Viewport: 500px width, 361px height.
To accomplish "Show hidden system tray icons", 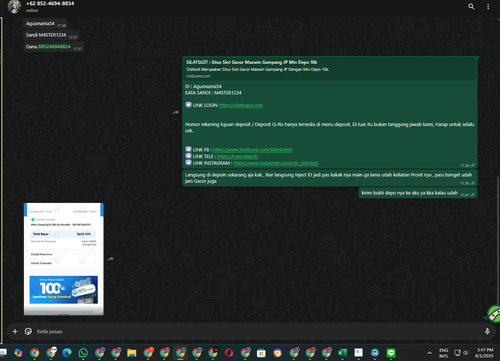I will (430, 353).
